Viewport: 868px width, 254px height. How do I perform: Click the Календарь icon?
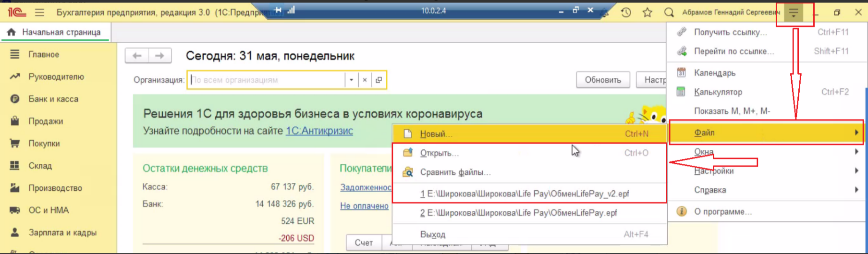681,73
